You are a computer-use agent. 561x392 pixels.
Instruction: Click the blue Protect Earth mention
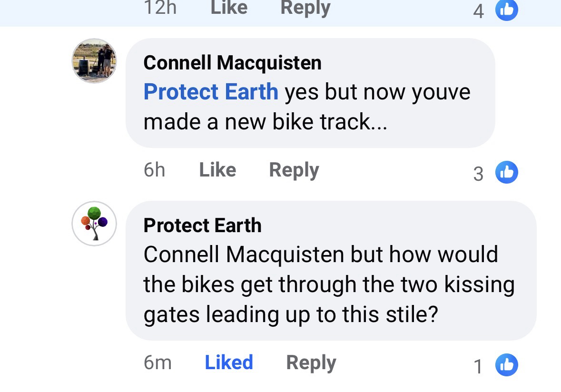coord(211,92)
